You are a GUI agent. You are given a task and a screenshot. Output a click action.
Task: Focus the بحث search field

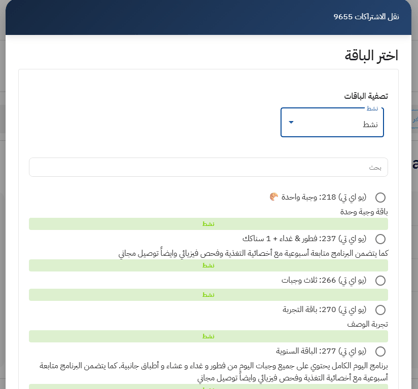tap(208, 167)
